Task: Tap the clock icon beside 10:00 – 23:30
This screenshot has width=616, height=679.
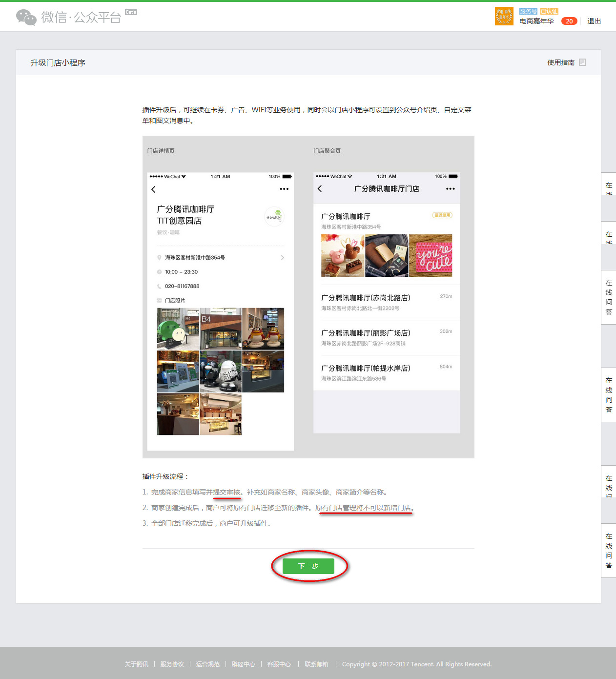Action: pos(159,272)
